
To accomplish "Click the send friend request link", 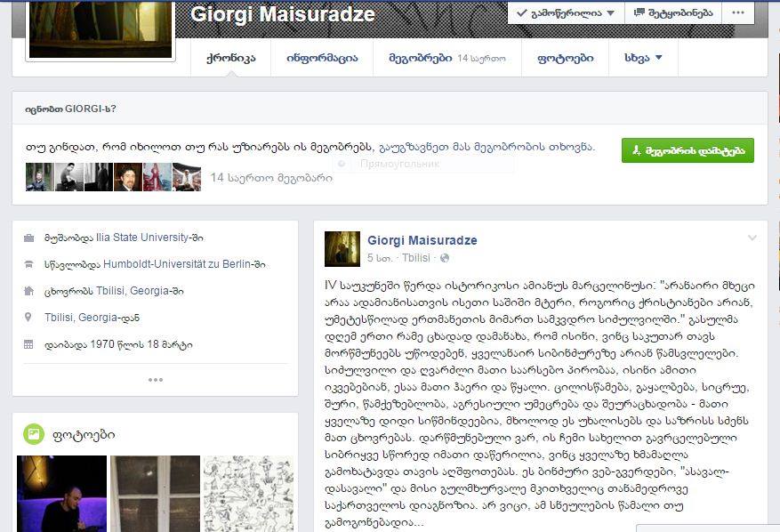I will click(x=487, y=148).
